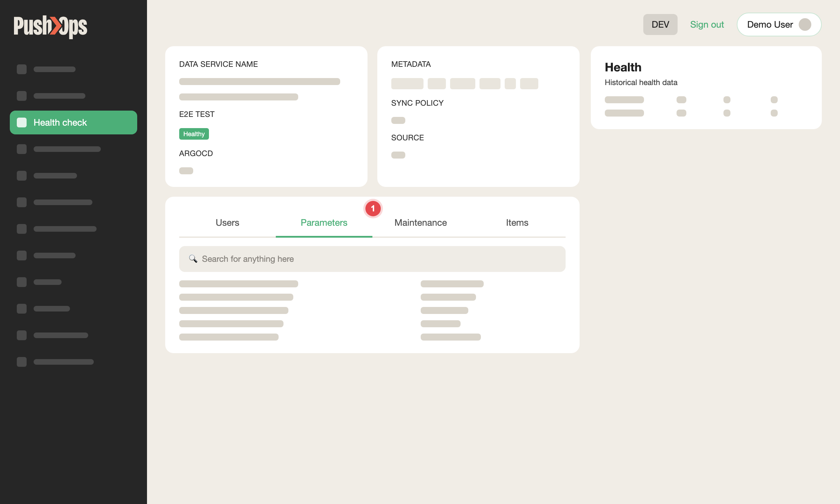
Task: Click the Sign out link
Action: pos(707,24)
